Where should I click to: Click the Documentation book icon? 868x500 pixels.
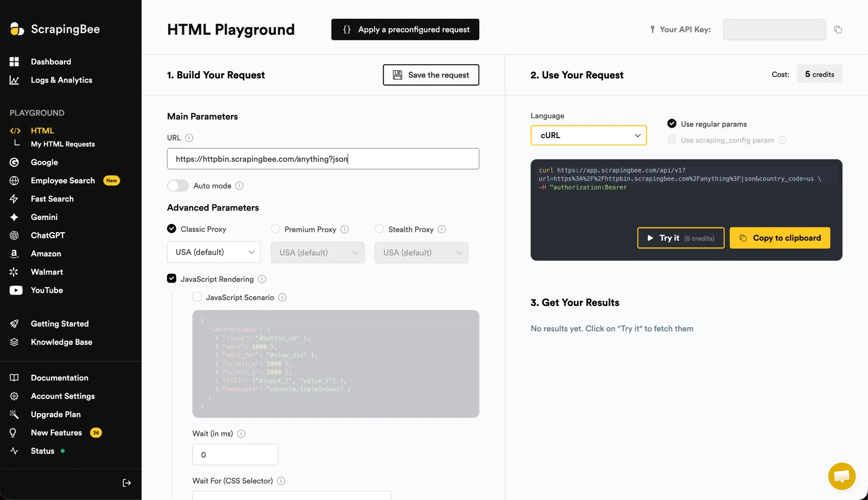14,378
